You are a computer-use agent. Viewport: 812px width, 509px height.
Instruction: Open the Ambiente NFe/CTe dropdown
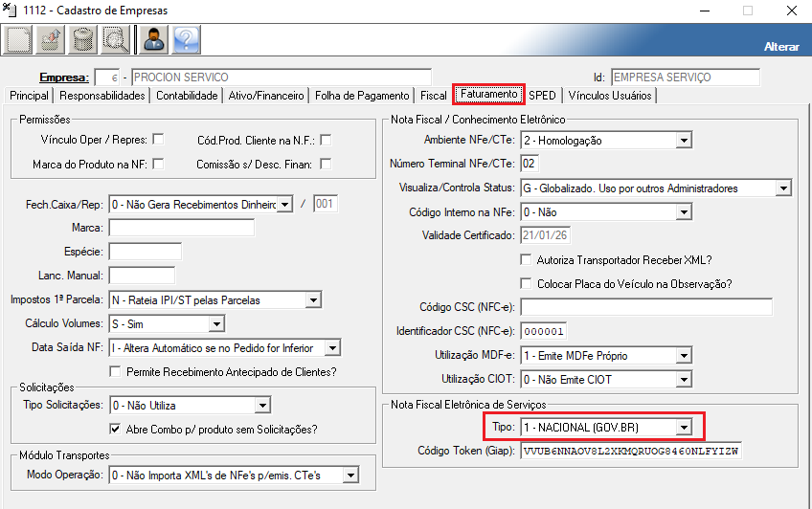(683, 141)
